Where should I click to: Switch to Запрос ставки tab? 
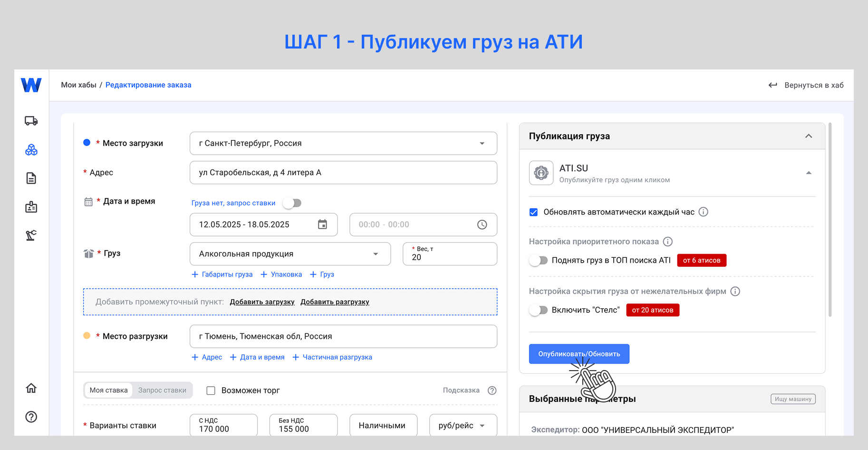tap(163, 390)
